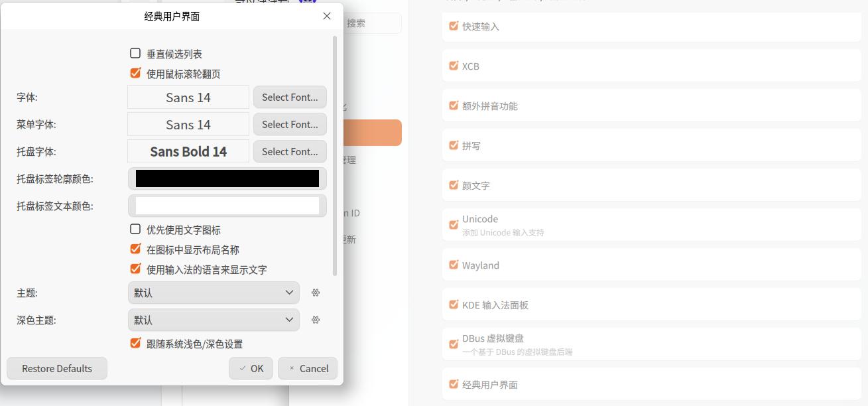Click the Sans 14 preview for 字体
868x406 pixels.
click(x=188, y=97)
